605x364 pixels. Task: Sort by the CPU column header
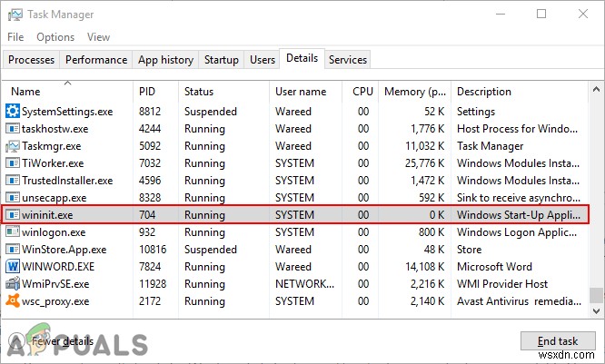click(x=361, y=92)
